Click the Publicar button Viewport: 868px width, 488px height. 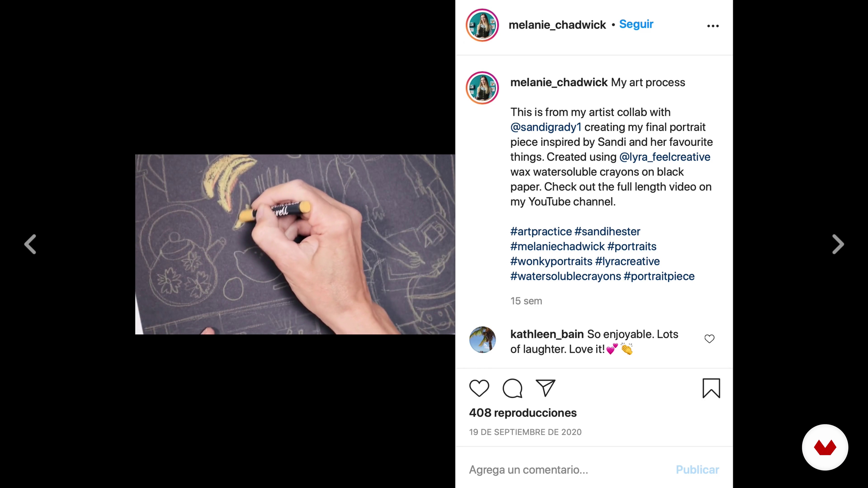click(x=697, y=469)
